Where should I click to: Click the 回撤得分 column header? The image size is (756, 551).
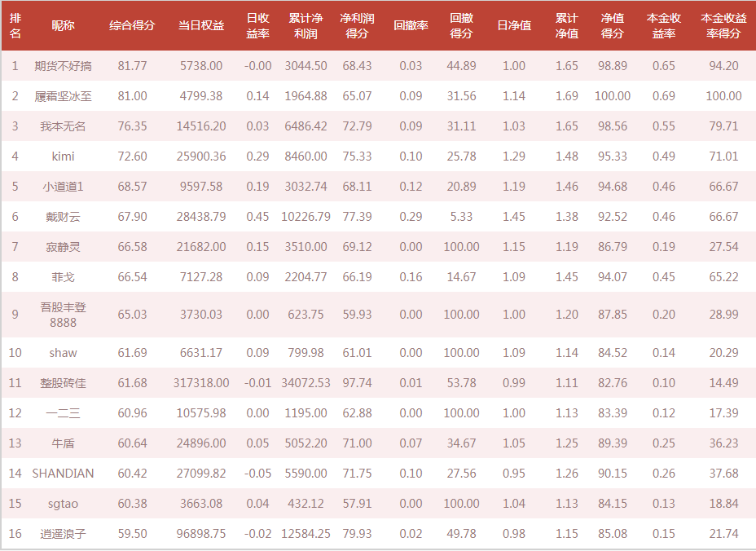coord(461,25)
